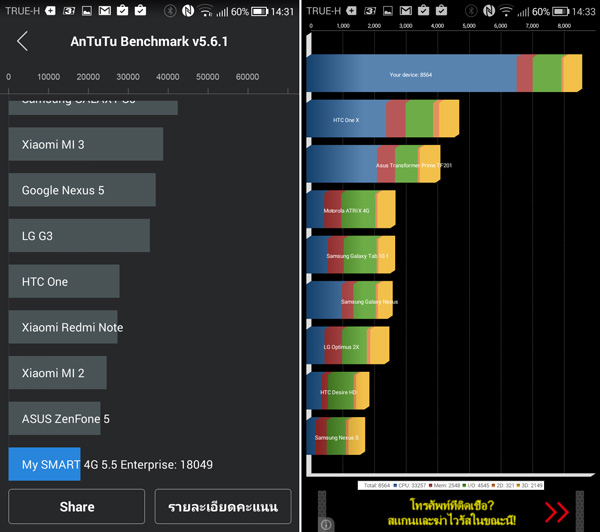Click the Samsung Galaxy Nexus bar
600x532 pixels.
349,300
